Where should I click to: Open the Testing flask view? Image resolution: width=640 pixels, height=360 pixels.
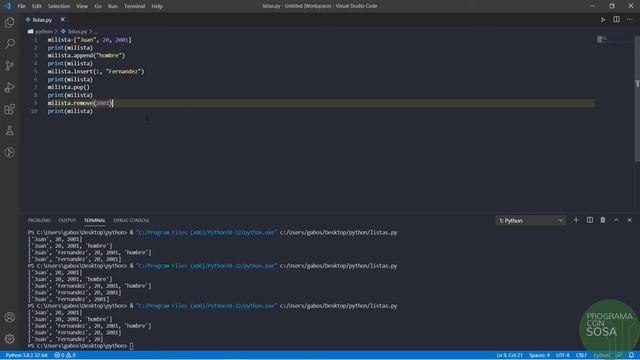click(x=9, y=131)
